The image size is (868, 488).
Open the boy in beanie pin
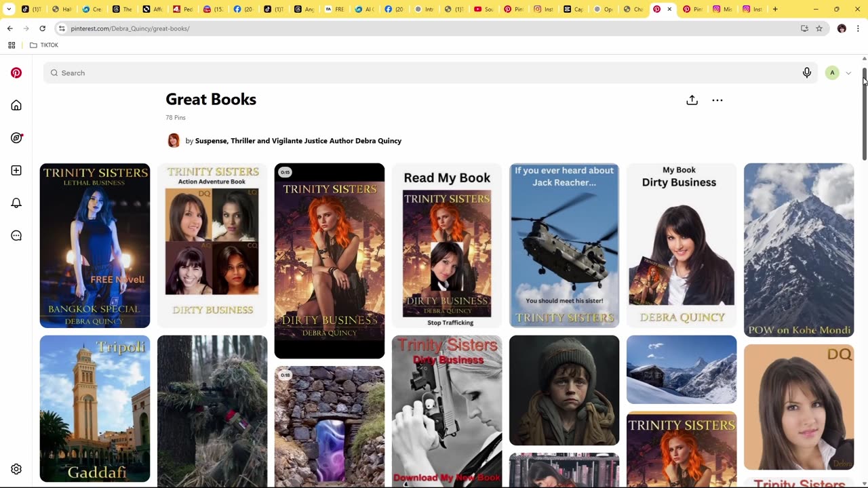[564, 390]
